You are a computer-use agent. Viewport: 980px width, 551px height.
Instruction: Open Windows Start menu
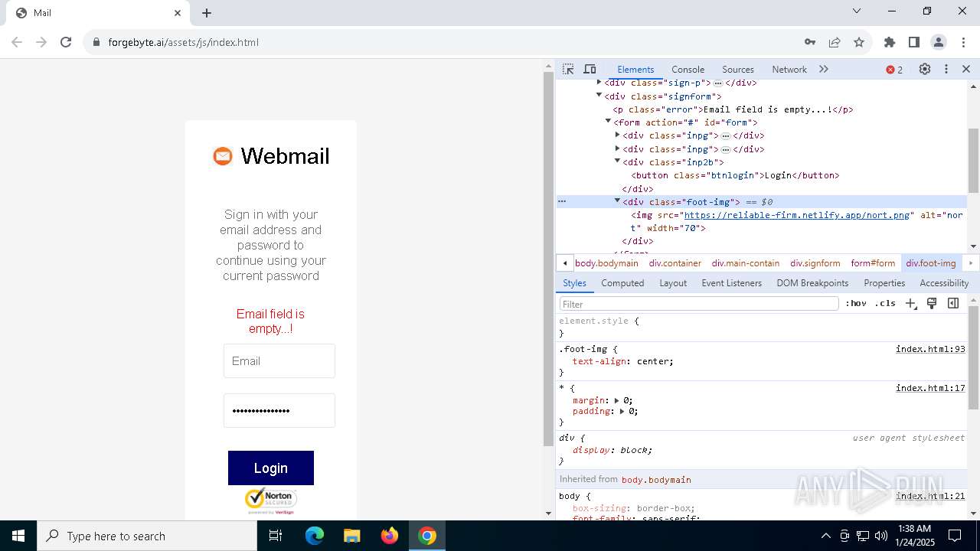18,536
